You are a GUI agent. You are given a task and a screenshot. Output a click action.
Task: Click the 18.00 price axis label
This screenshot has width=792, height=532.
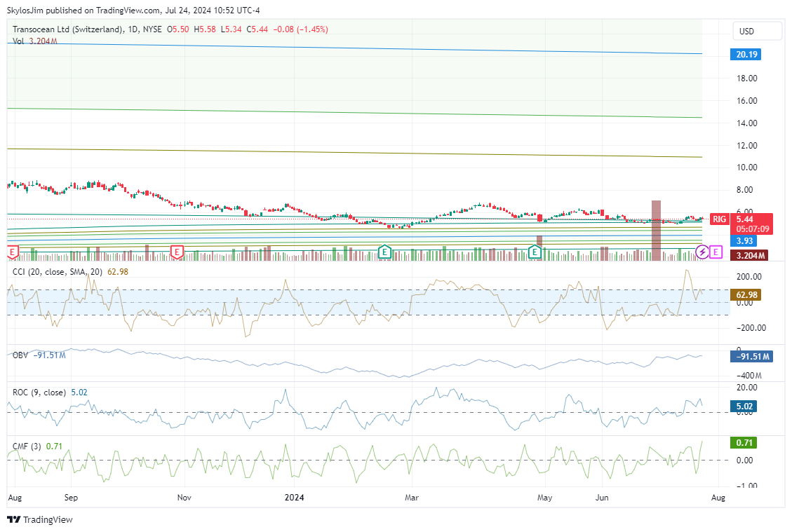click(747, 79)
